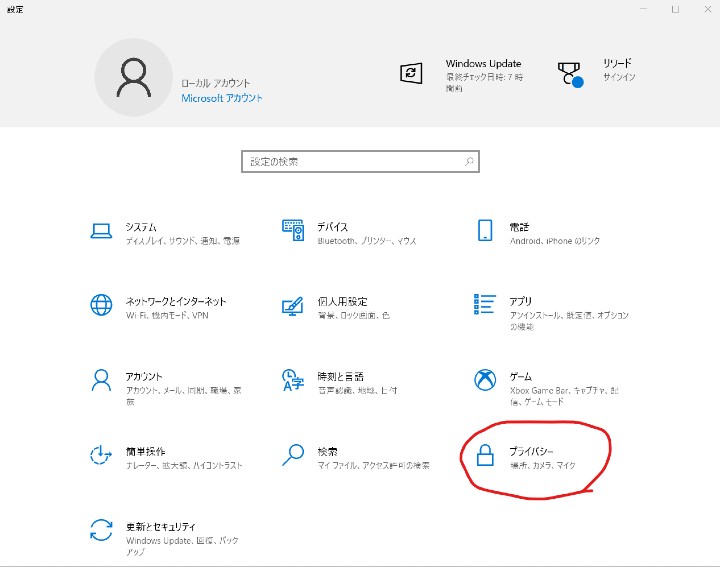Click the Windows Update header text
The width and height of the screenshot is (720, 567).
point(484,64)
